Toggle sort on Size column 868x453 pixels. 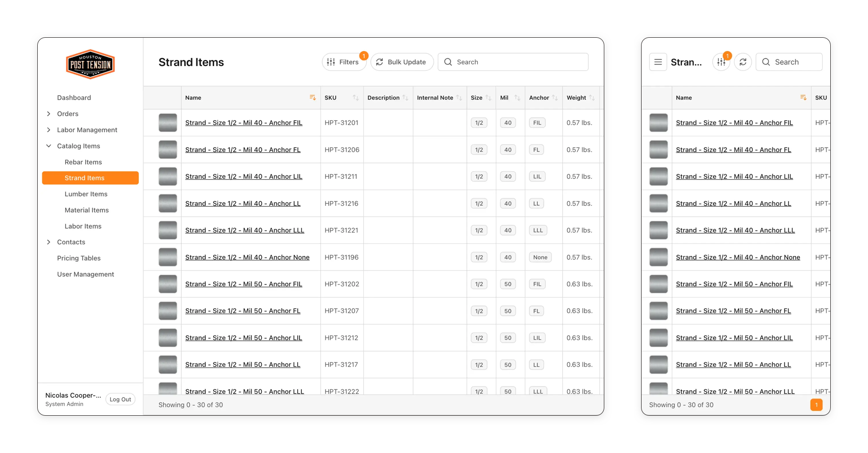[x=488, y=98]
